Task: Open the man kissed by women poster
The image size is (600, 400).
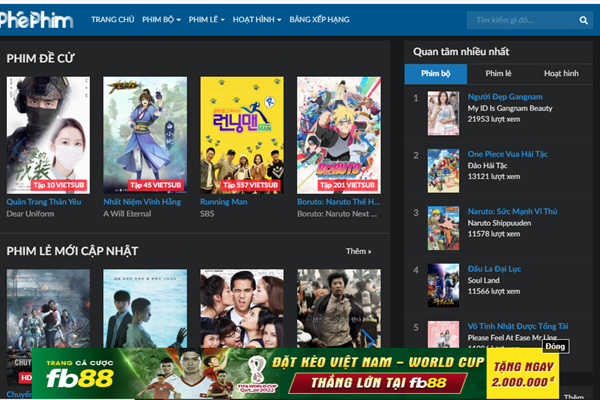Action: coord(242,308)
